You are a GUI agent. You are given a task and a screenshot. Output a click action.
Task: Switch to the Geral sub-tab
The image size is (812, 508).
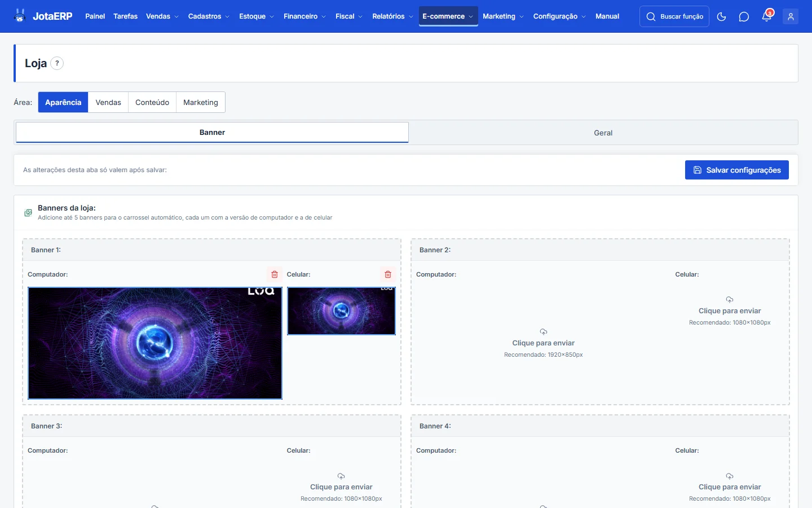603,133
